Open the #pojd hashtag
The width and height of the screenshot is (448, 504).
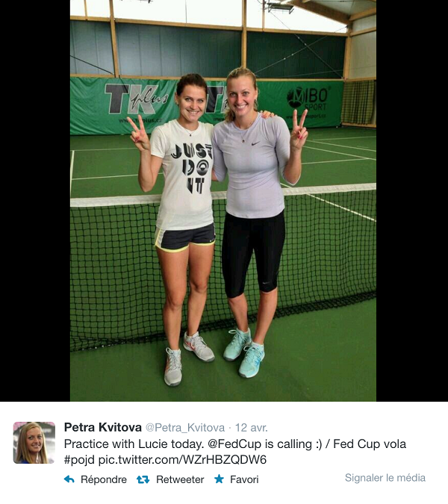click(x=79, y=460)
